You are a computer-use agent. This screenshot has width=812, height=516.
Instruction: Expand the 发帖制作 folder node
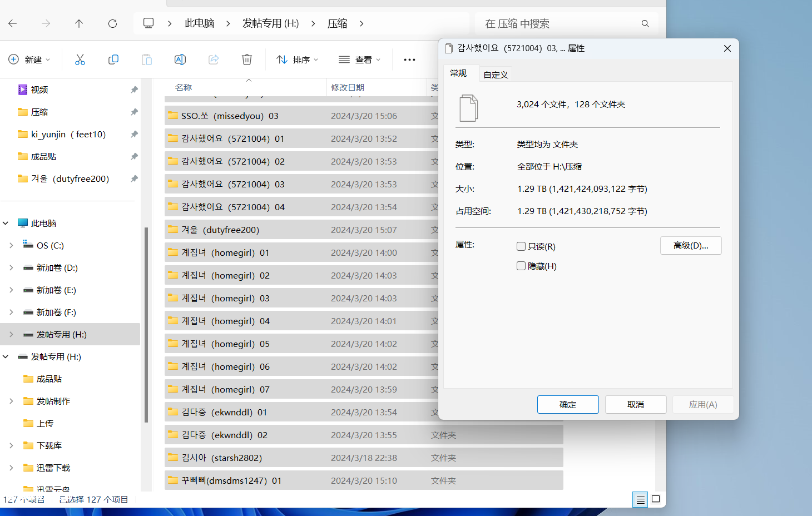[11, 401]
